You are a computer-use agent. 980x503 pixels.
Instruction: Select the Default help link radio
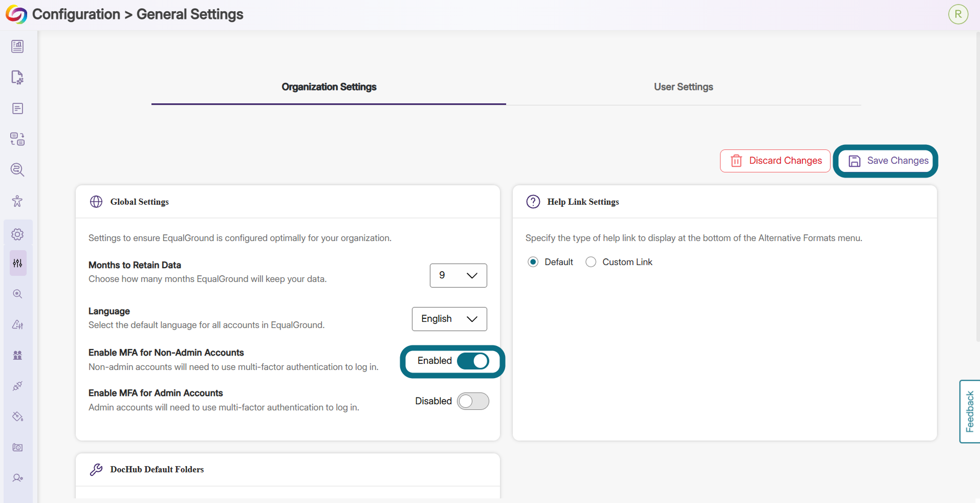tap(533, 262)
